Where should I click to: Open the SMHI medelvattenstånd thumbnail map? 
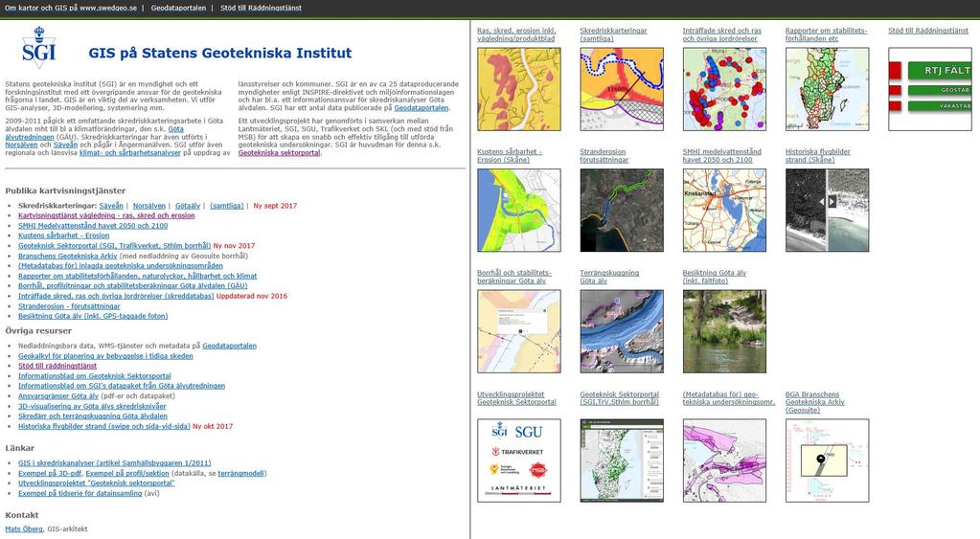point(724,211)
